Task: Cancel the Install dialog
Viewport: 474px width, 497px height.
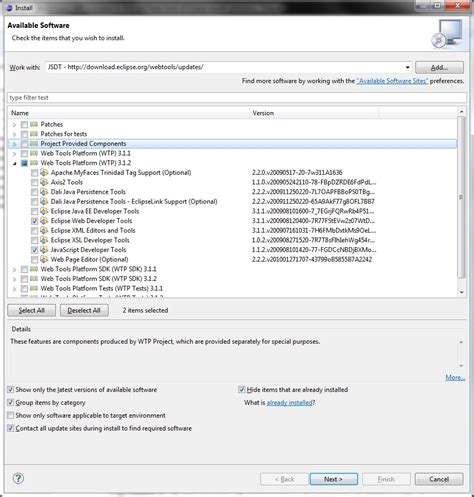Action: pyautogui.click(x=439, y=479)
